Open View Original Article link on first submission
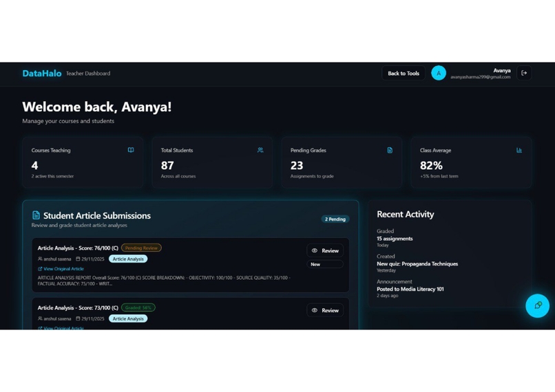 click(x=61, y=269)
